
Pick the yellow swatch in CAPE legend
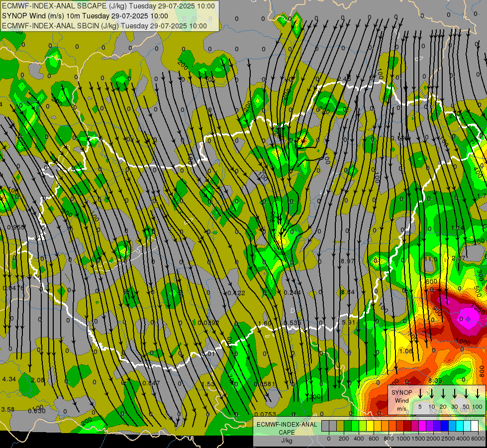(370, 426)
